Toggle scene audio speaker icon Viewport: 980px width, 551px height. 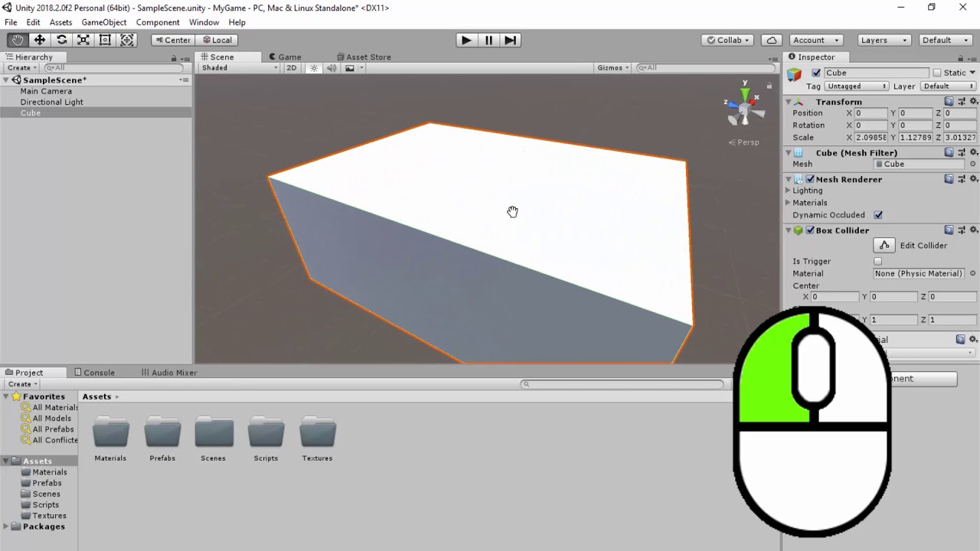pyautogui.click(x=332, y=68)
